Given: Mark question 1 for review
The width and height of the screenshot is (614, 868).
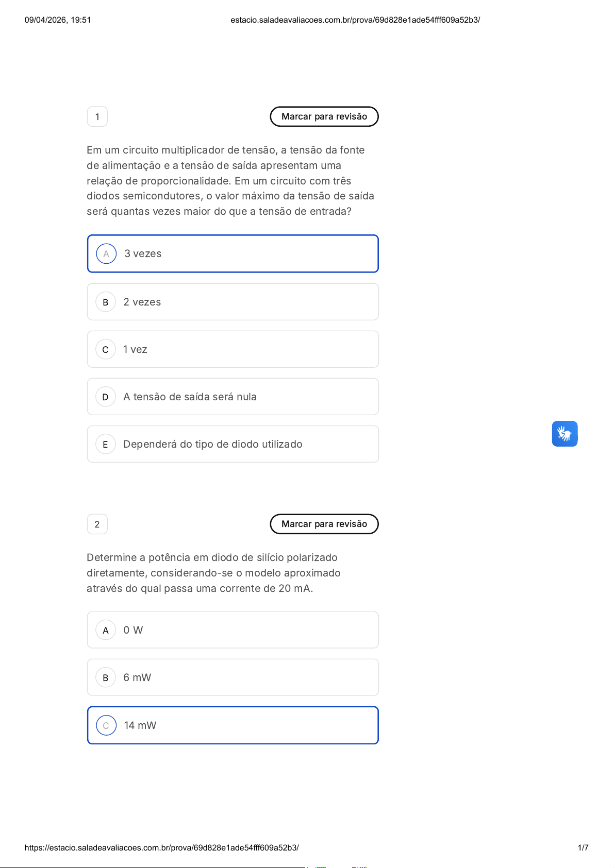Looking at the screenshot, I should (324, 116).
